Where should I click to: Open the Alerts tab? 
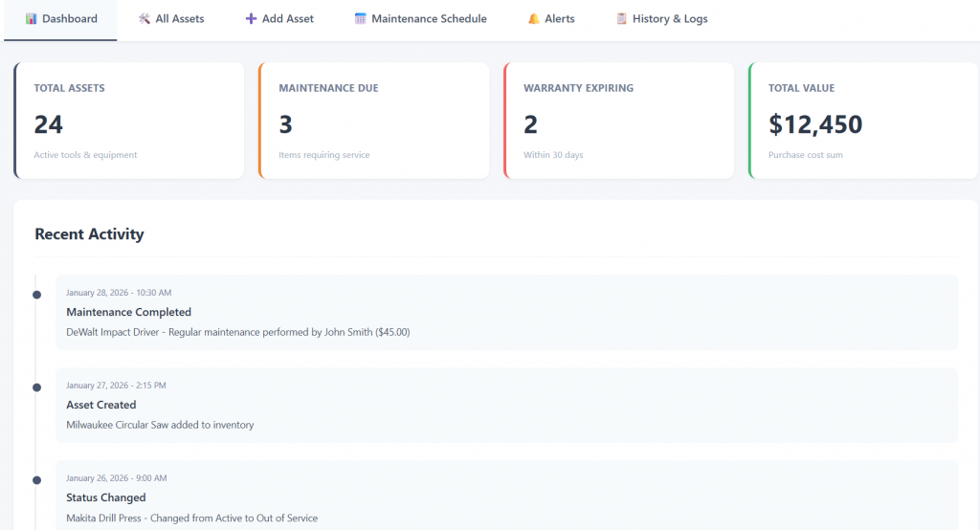[x=551, y=19]
